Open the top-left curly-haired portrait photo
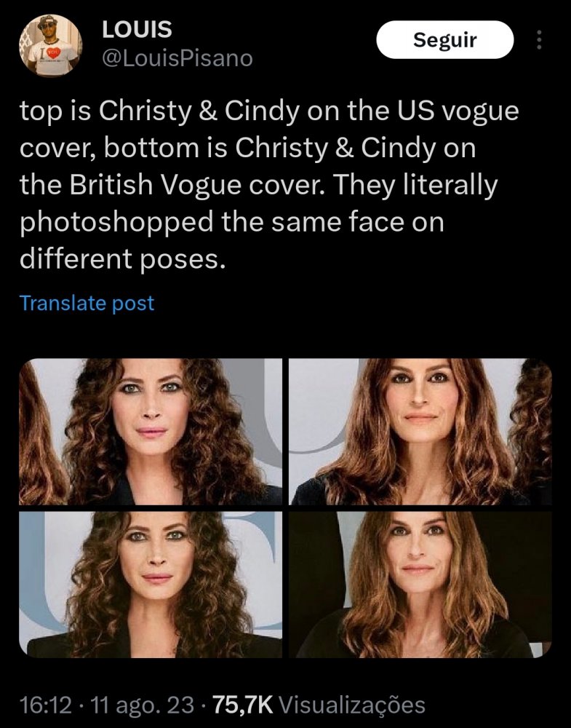The image size is (571, 728). coord(151,431)
